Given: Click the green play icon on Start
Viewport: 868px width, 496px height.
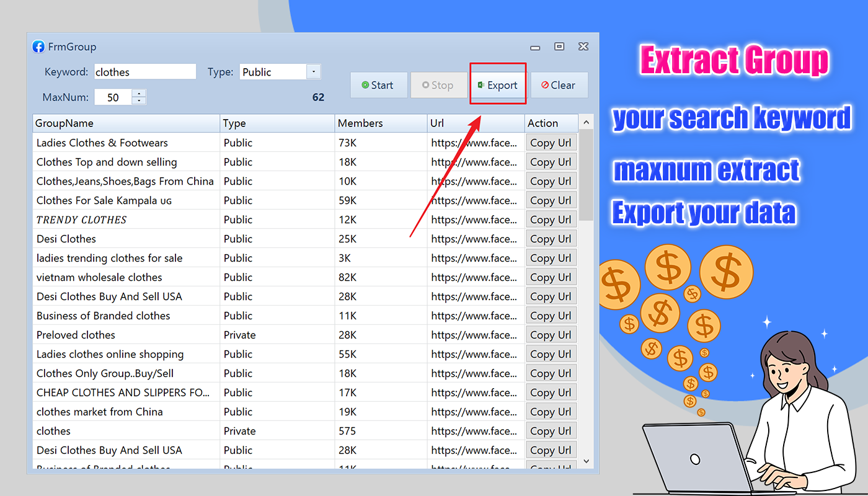Looking at the screenshot, I should 366,85.
